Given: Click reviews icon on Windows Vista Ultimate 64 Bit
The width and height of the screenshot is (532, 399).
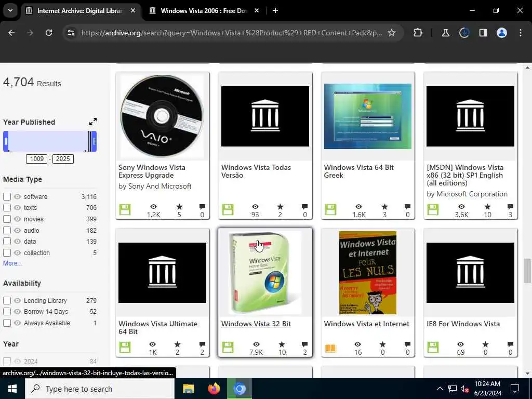Looking at the screenshot, I should pos(202,344).
